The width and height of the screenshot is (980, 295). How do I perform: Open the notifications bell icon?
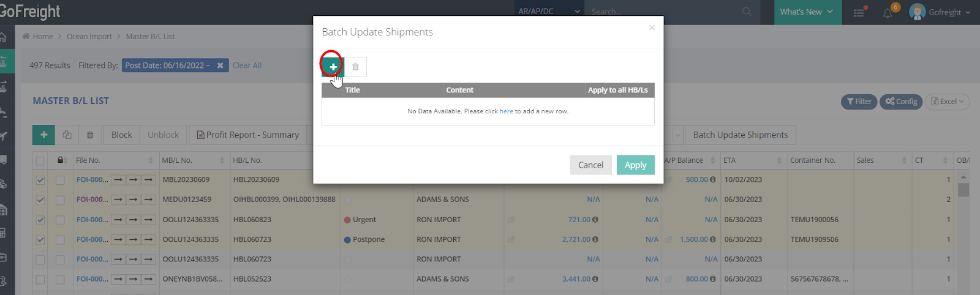point(888,12)
